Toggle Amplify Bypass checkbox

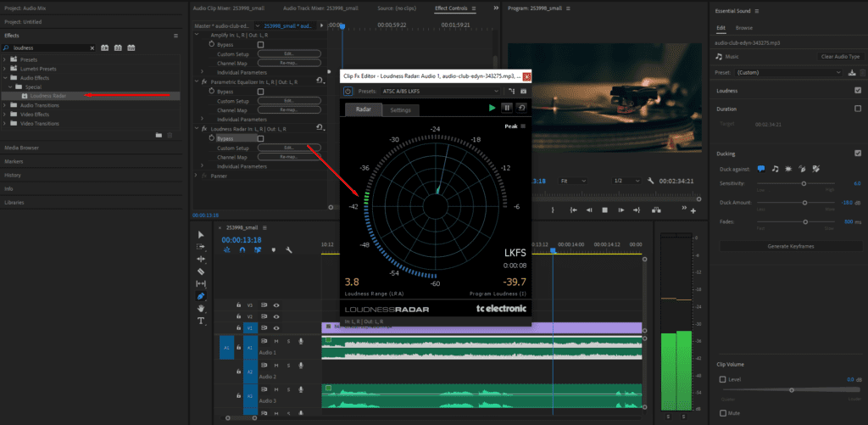(261, 44)
